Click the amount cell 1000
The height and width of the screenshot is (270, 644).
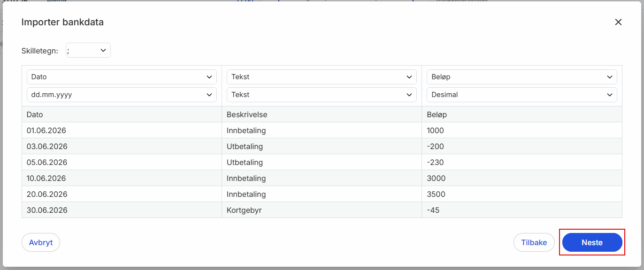522,130
